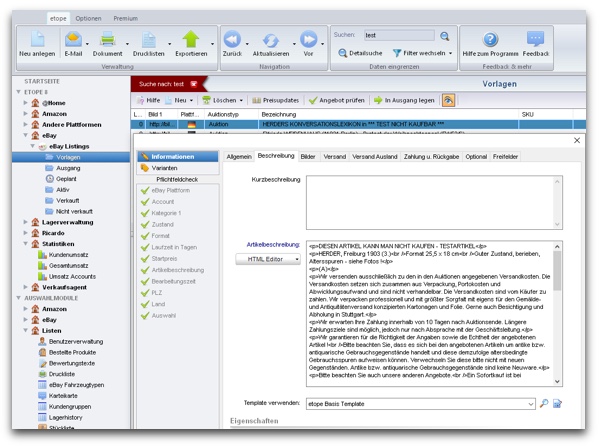Image resolution: width=600 pixels, height=446 pixels.
Task: Click the edit template icon after the magnifier
Action: coord(557,404)
